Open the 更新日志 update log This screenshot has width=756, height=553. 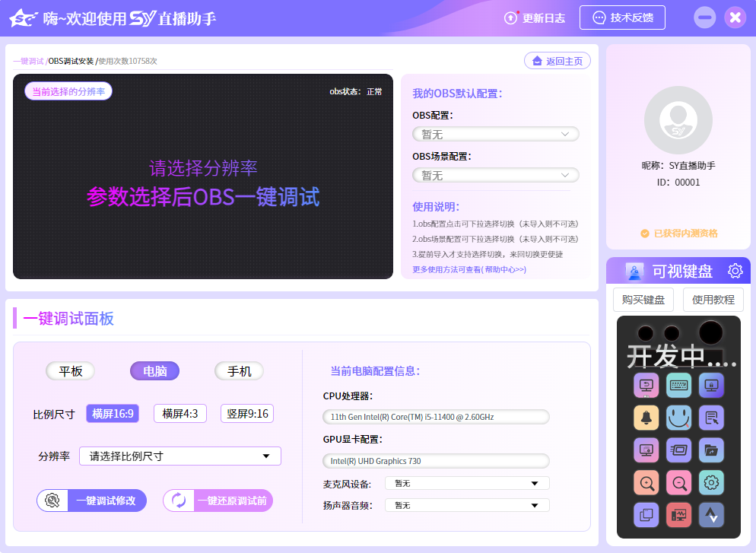coord(535,16)
